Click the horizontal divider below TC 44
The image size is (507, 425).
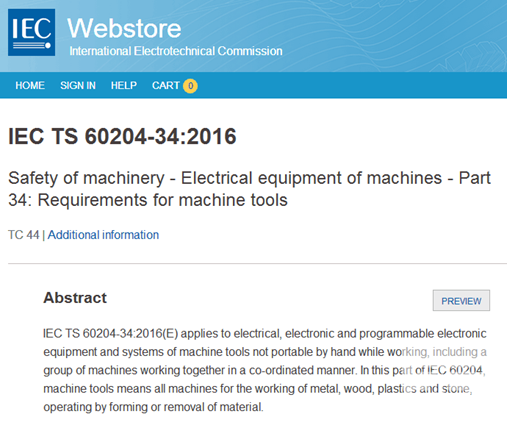[257, 263]
